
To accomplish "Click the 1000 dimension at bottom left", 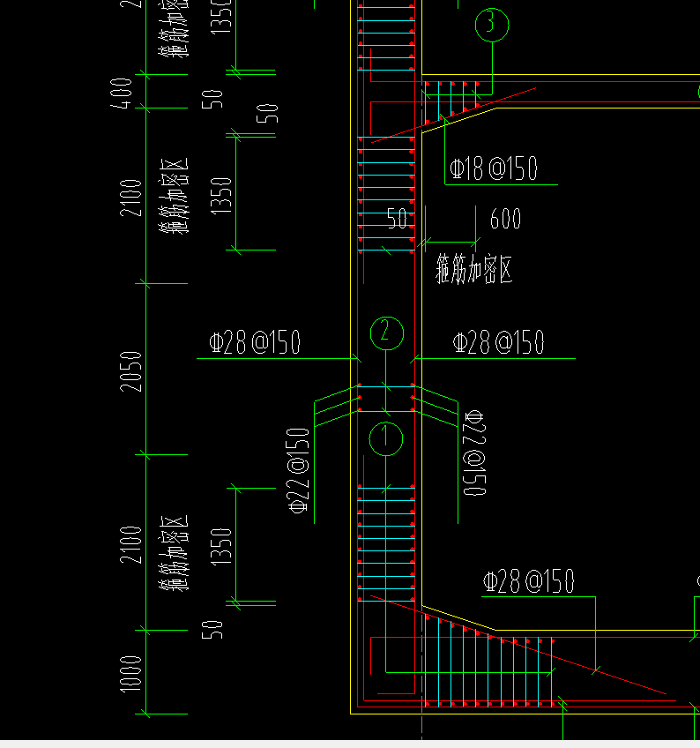I will coord(130,674).
